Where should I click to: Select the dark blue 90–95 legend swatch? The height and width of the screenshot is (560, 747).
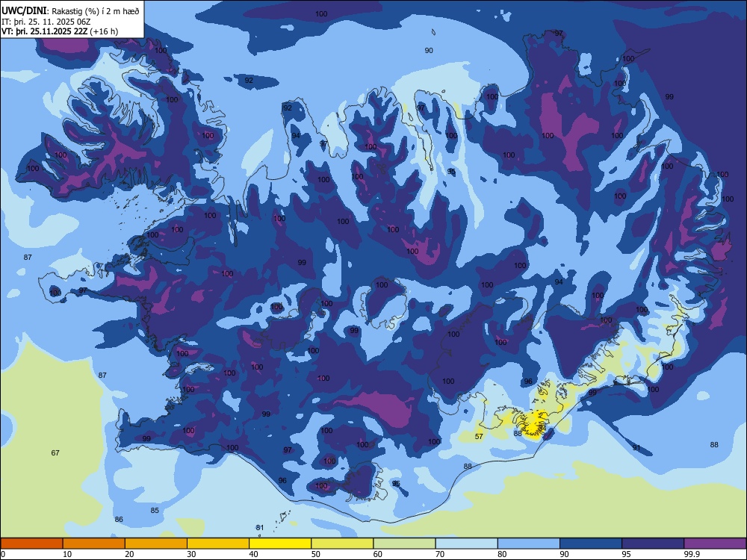pyautogui.click(x=591, y=544)
